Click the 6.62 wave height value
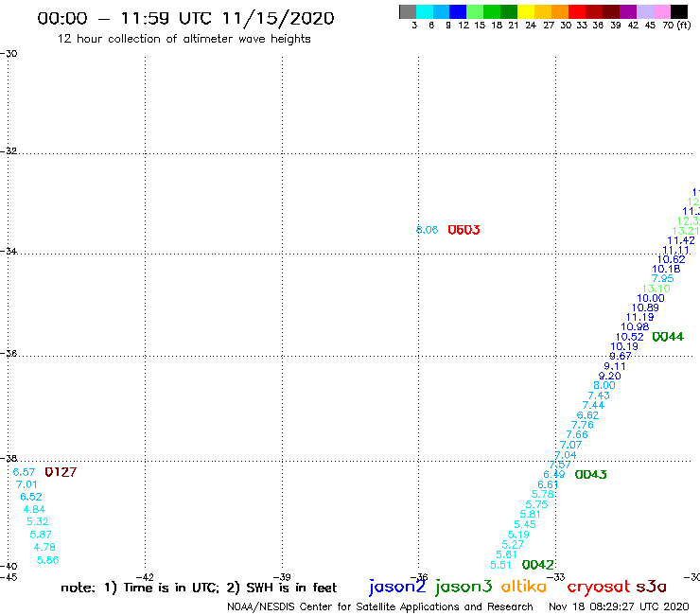700x615 pixels. (x=587, y=415)
